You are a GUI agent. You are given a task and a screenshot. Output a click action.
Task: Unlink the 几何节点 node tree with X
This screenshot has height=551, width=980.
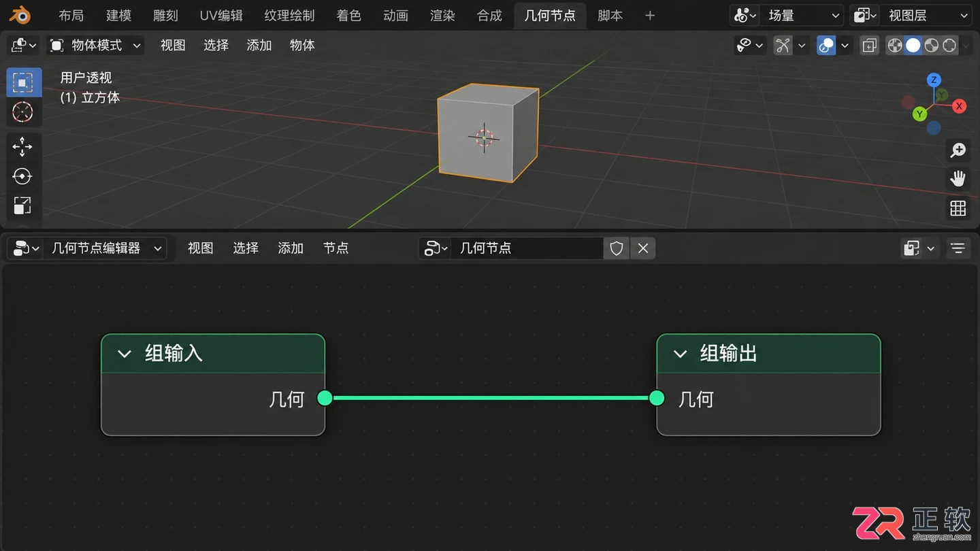click(x=643, y=248)
